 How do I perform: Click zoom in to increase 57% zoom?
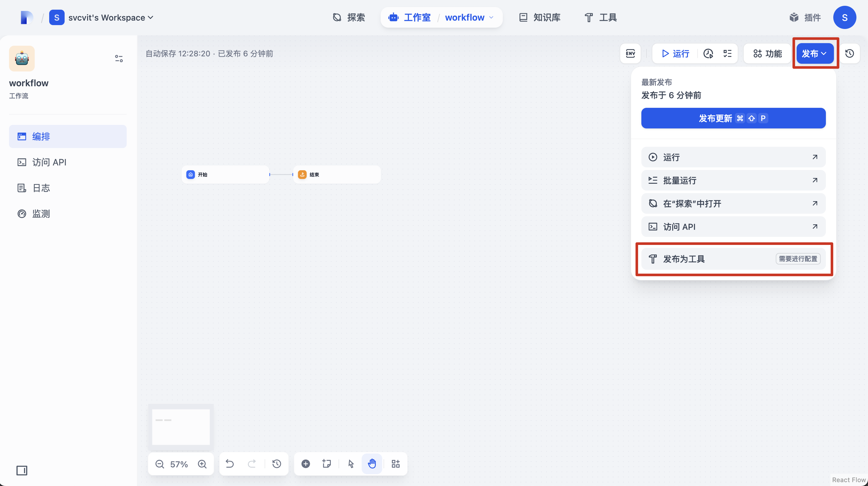(203, 464)
